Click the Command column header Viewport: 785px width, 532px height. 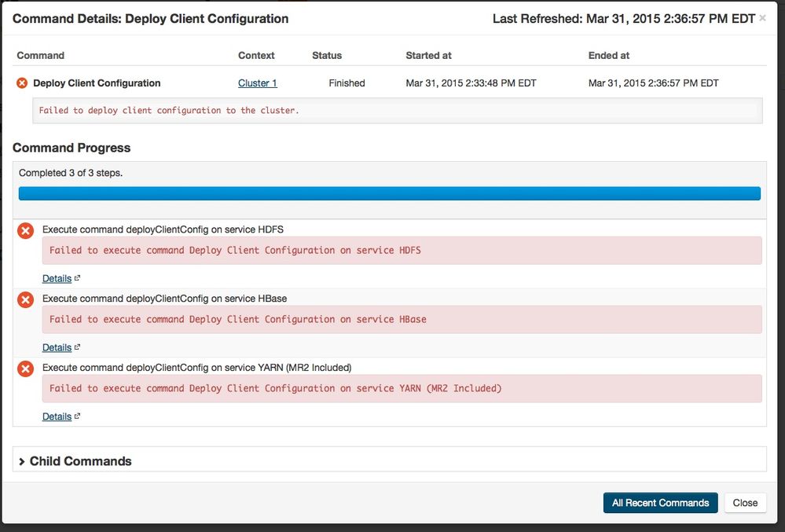pyautogui.click(x=41, y=56)
